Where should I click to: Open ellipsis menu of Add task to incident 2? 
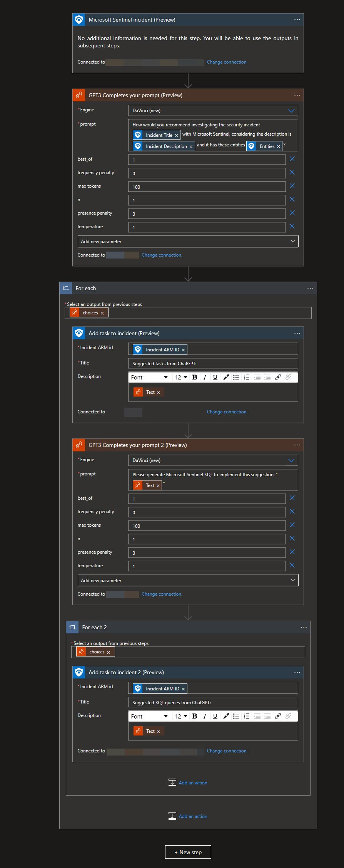point(297,672)
